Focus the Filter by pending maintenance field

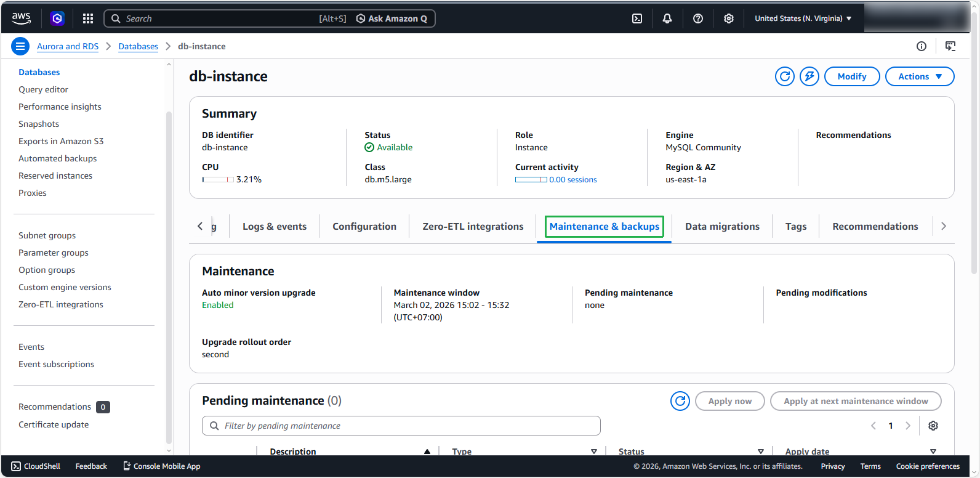tap(401, 426)
